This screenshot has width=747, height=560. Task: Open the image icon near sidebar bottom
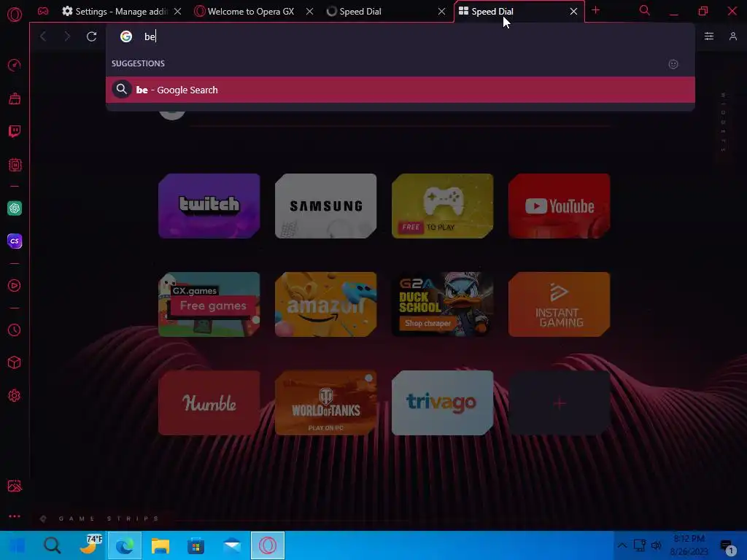tap(15, 486)
